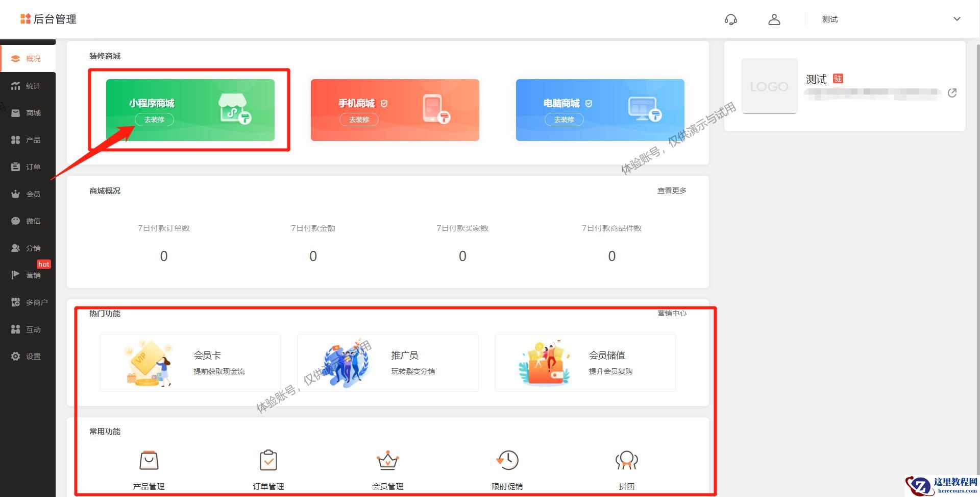Image resolution: width=980 pixels, height=497 pixels.
Task: Open the 会员储值 feature card
Action: (585, 363)
